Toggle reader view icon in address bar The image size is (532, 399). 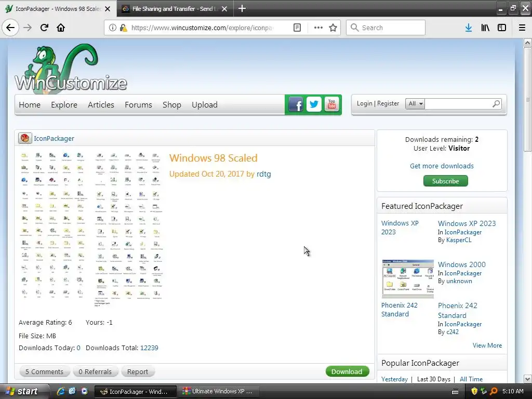click(x=297, y=28)
